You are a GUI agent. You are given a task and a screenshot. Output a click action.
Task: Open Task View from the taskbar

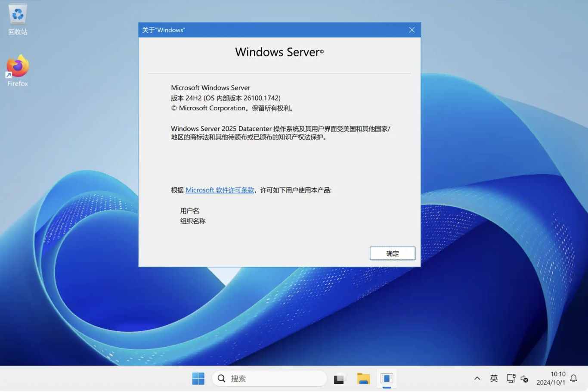tap(340, 379)
